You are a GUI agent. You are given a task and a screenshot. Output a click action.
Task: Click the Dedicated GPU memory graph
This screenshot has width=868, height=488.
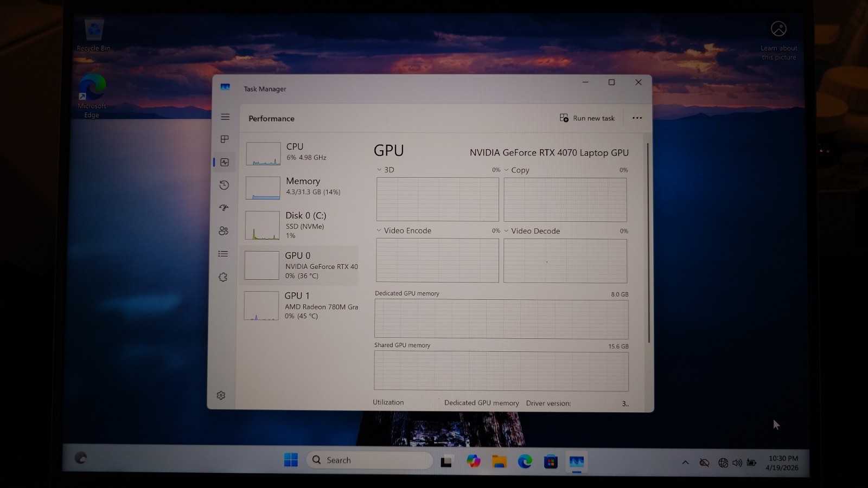coord(501,319)
